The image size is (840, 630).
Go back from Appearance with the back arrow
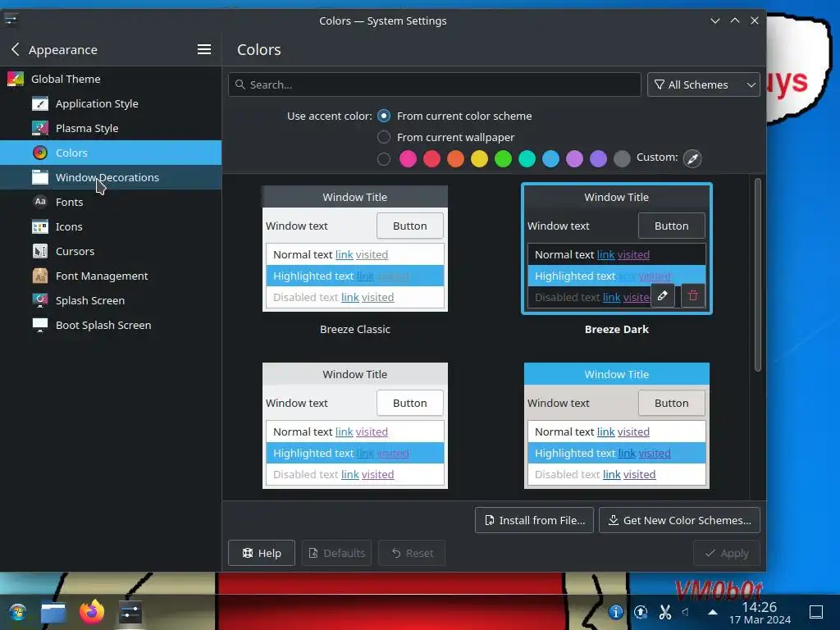click(x=15, y=49)
